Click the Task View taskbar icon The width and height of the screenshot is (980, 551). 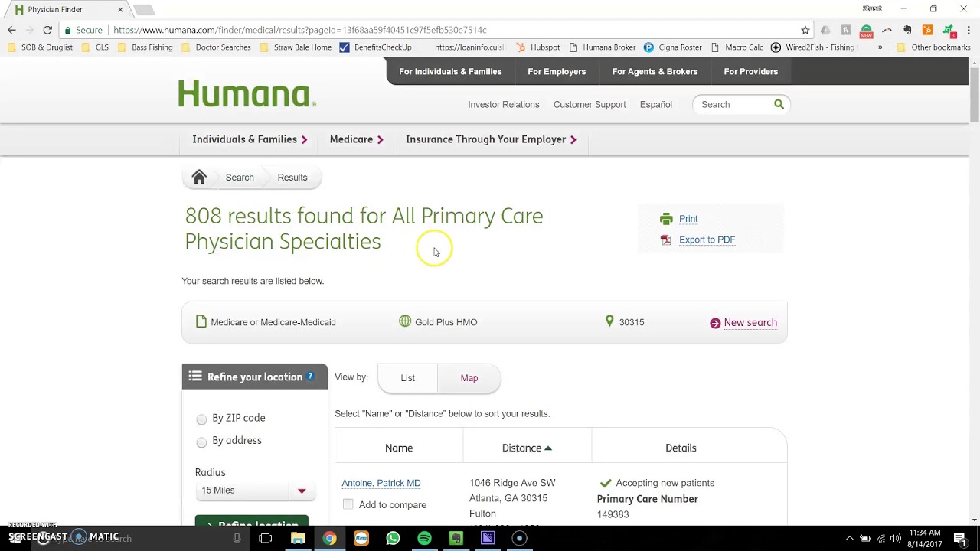pyautogui.click(x=266, y=538)
